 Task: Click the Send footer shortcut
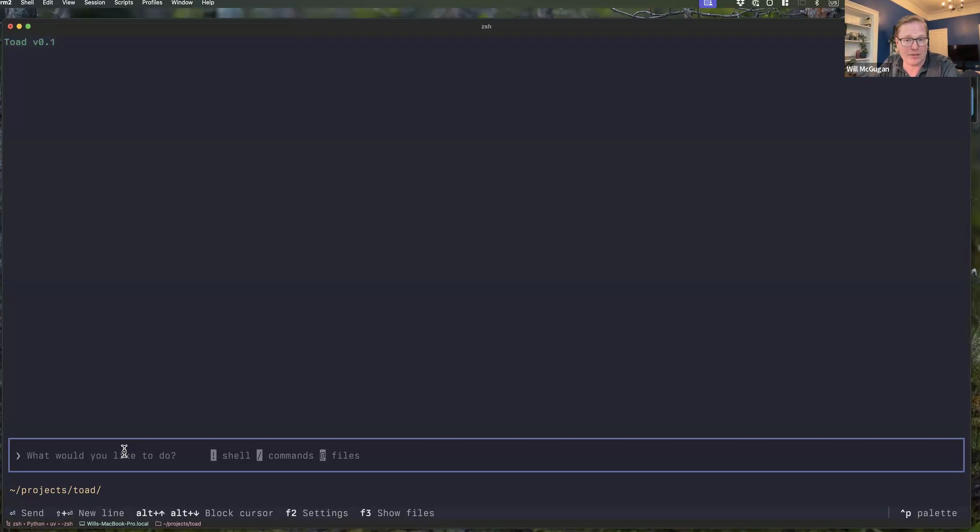tap(27, 513)
